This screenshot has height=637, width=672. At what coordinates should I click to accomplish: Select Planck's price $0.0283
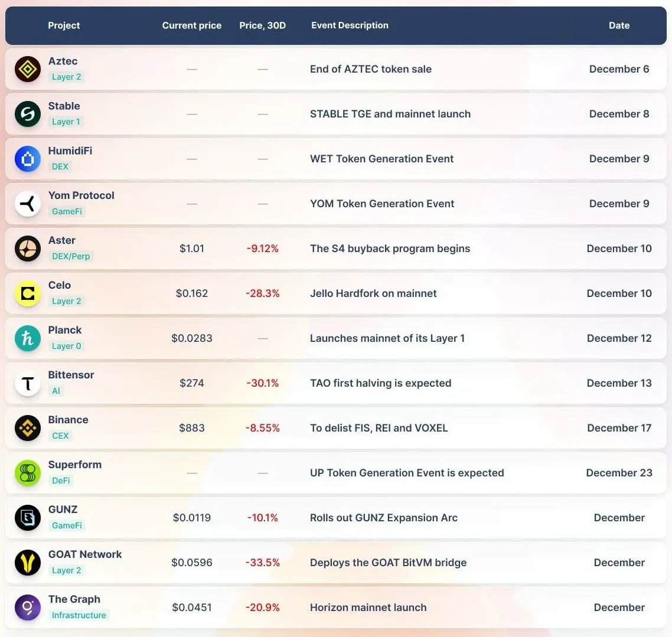[191, 338]
